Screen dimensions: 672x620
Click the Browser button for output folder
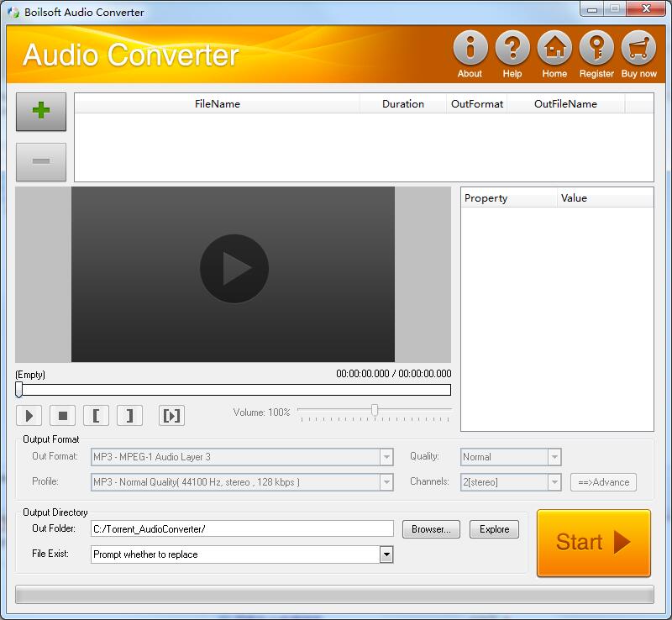(x=431, y=529)
